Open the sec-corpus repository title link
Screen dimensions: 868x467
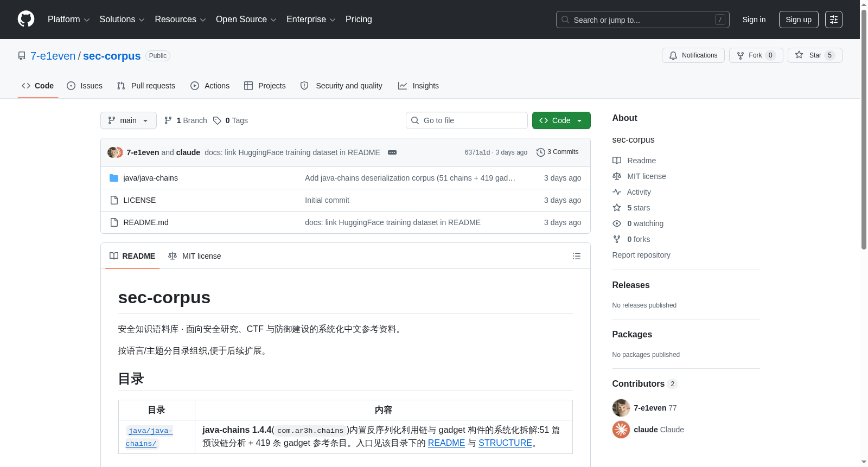pos(112,56)
